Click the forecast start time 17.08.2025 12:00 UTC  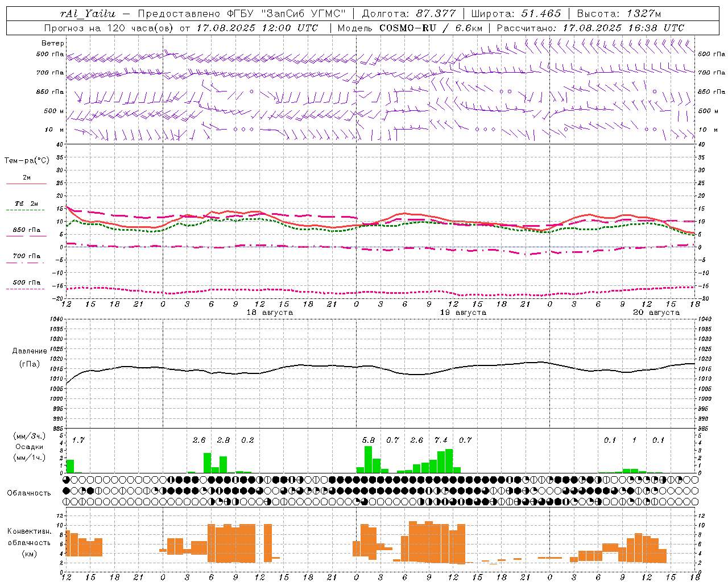(257, 28)
